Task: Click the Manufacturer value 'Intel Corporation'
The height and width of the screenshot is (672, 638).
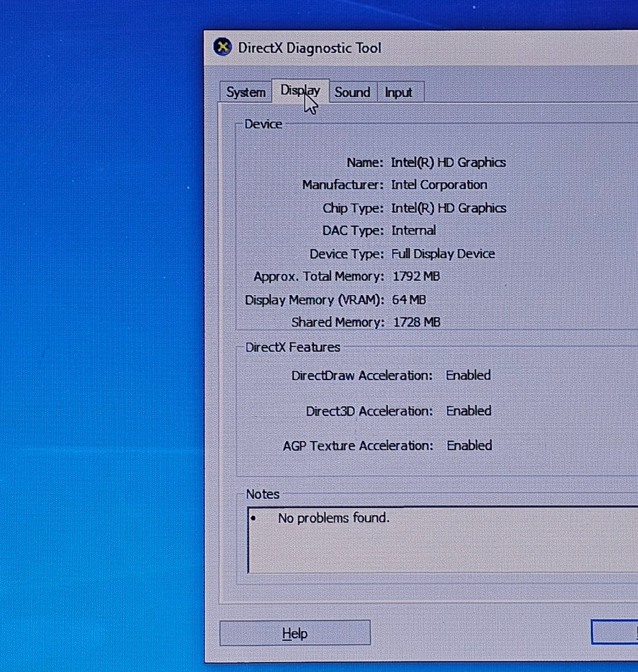Action: coord(439,185)
